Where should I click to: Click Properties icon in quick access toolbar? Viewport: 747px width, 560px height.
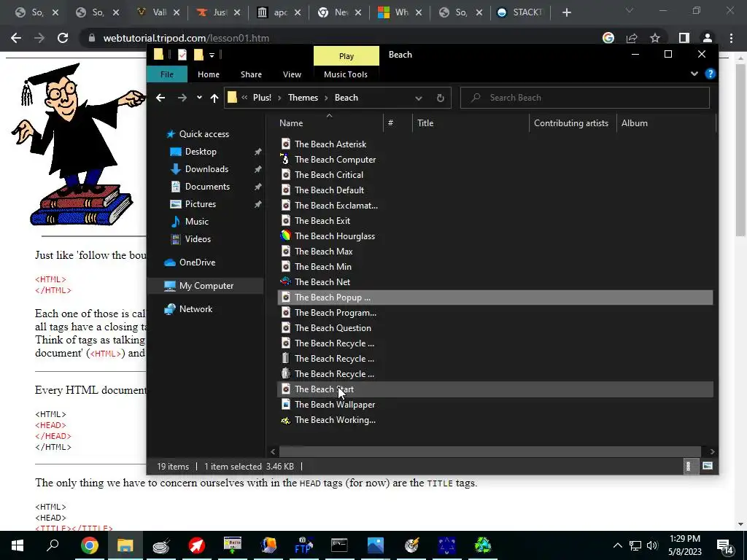tap(182, 55)
